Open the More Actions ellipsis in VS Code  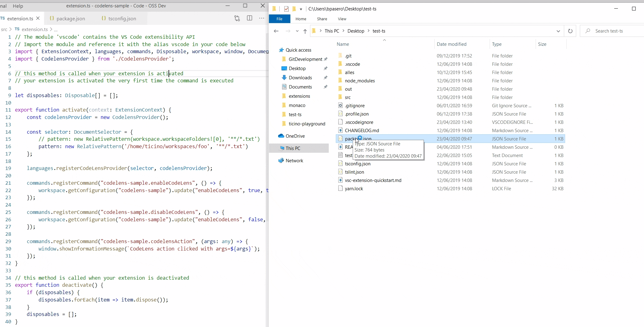[x=262, y=18]
